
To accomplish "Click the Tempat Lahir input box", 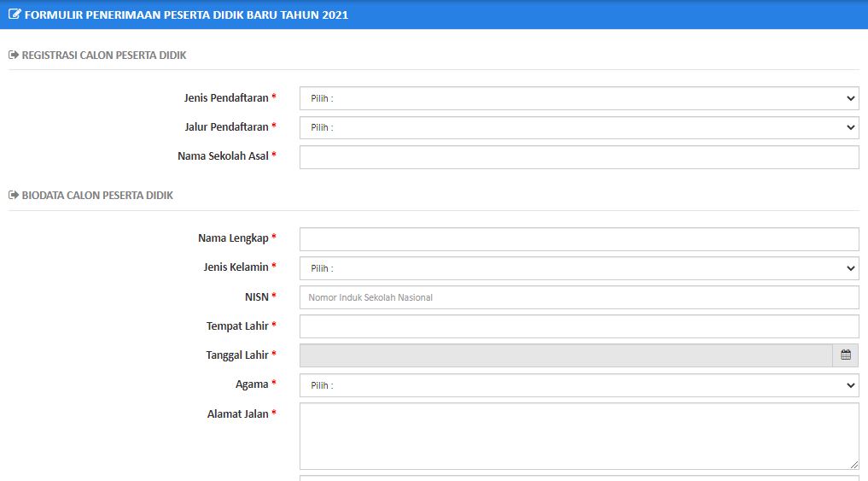I will pyautogui.click(x=579, y=326).
